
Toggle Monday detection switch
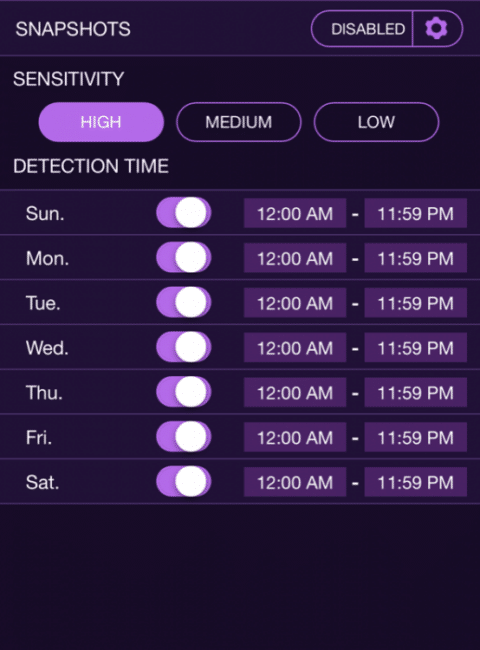(184, 257)
